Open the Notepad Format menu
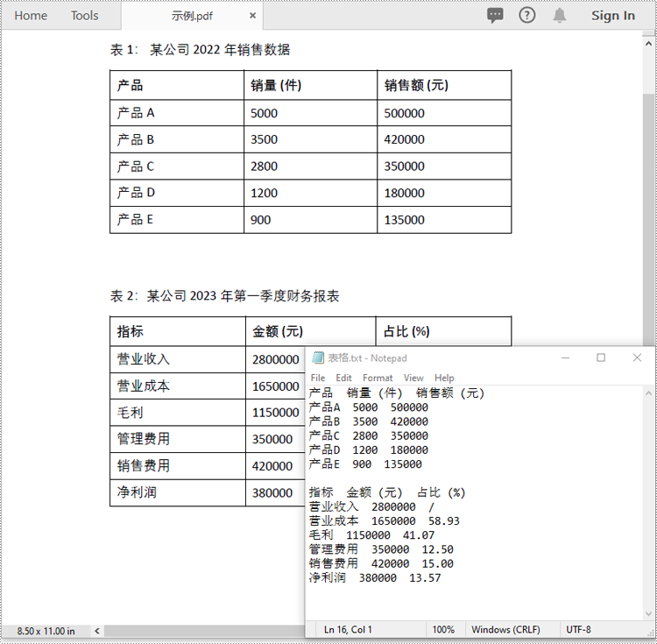The width and height of the screenshot is (657, 644). 378,378
